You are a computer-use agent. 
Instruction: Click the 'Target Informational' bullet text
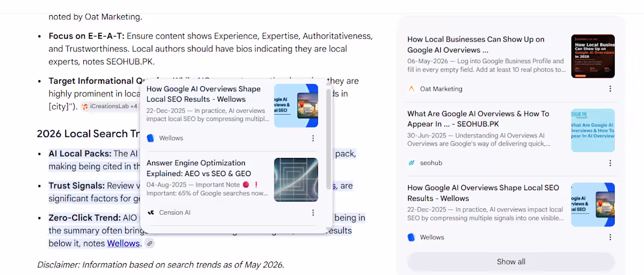pyautogui.click(x=95, y=80)
